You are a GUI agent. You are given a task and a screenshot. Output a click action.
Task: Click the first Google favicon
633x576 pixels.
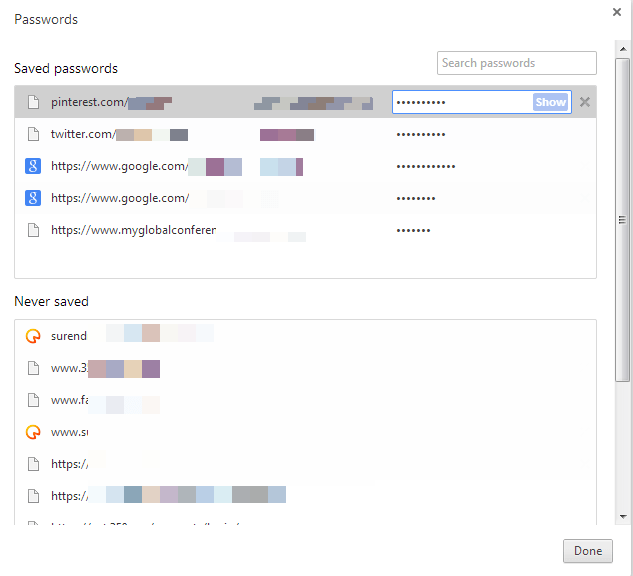33,166
